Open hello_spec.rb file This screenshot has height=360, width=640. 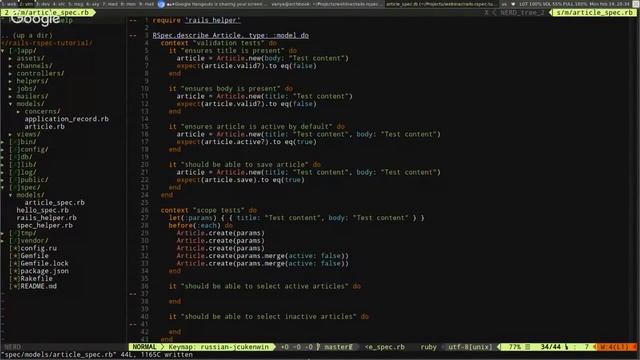pos(42,210)
